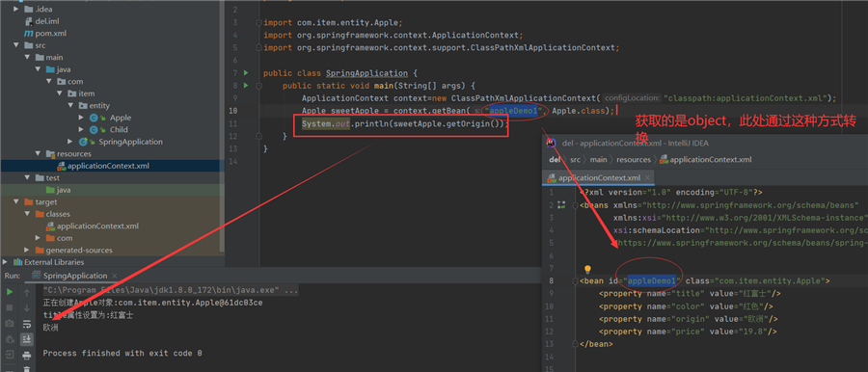The height and width of the screenshot is (372, 868).
Task: Click 'Process finished with exit code 0' text
Action: pos(122,353)
